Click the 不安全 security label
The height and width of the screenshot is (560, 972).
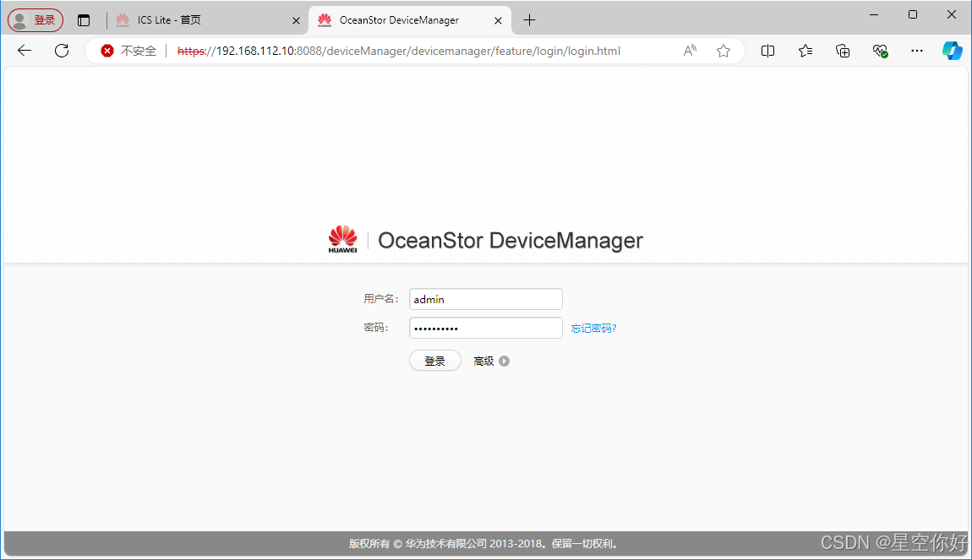(139, 51)
